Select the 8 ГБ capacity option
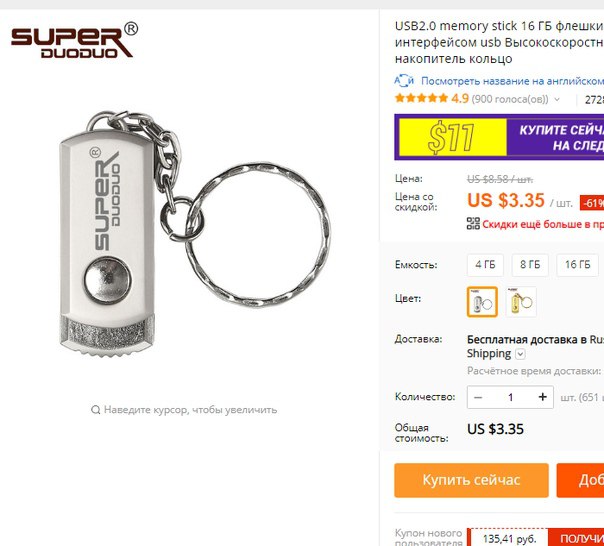The width and height of the screenshot is (604, 546). (x=530, y=265)
